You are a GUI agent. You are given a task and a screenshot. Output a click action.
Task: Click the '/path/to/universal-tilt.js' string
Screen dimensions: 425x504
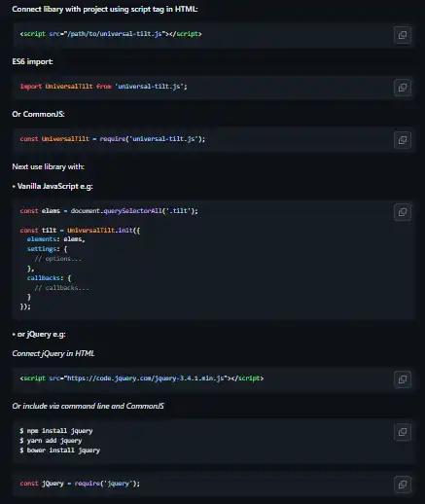point(115,34)
